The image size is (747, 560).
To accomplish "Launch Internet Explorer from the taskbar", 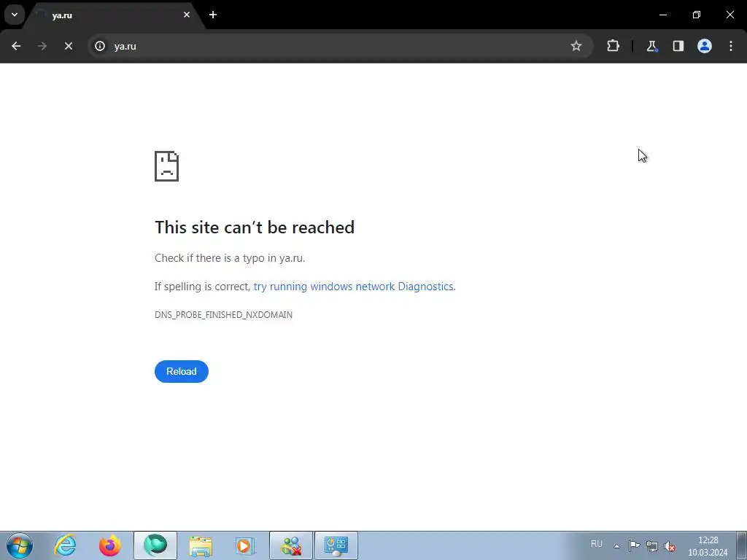I will coord(65,545).
